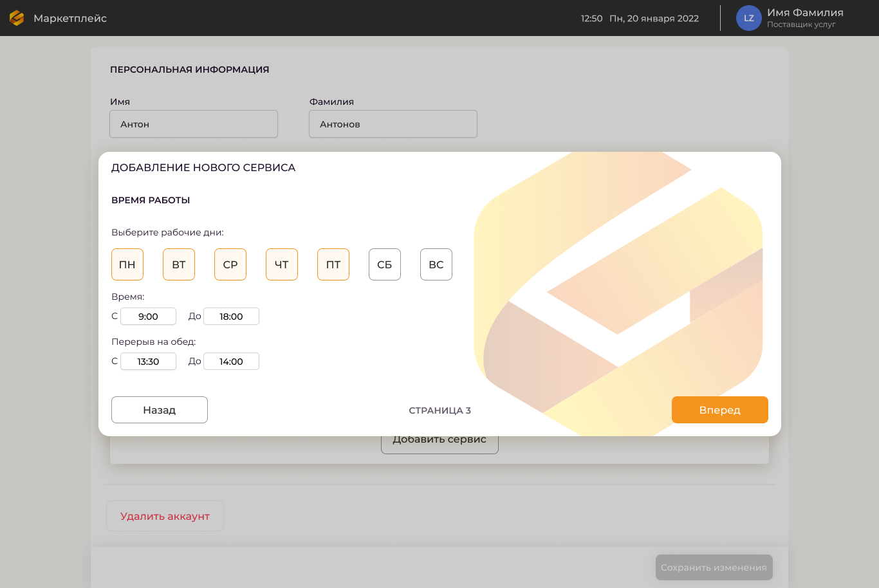Open the lunch start 13:30 field
Screen dimensions: 879x588
(148, 362)
